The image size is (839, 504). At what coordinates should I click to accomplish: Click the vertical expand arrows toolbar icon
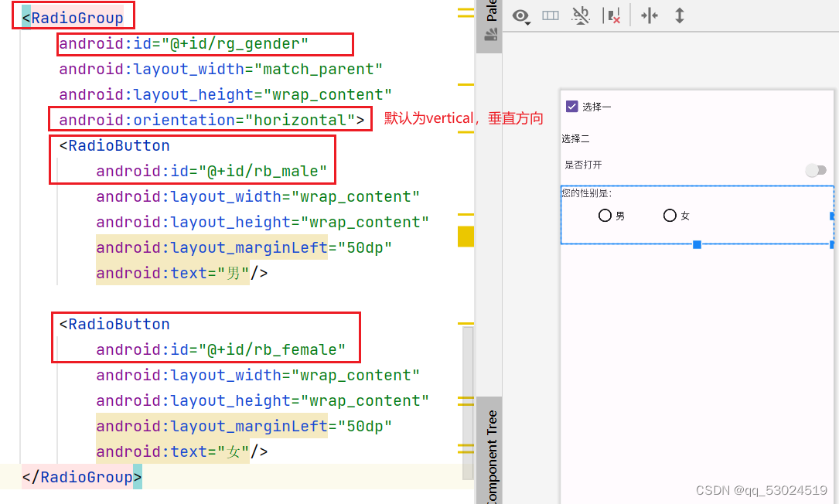679,15
